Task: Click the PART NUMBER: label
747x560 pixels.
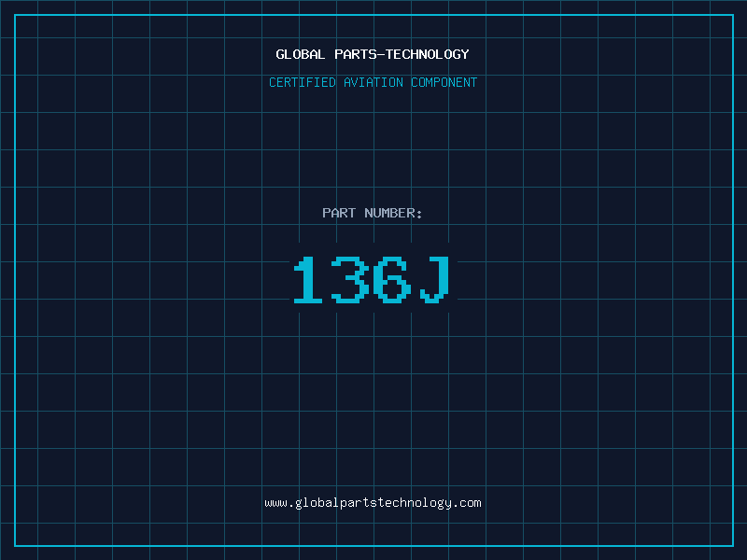Action: 373,213
